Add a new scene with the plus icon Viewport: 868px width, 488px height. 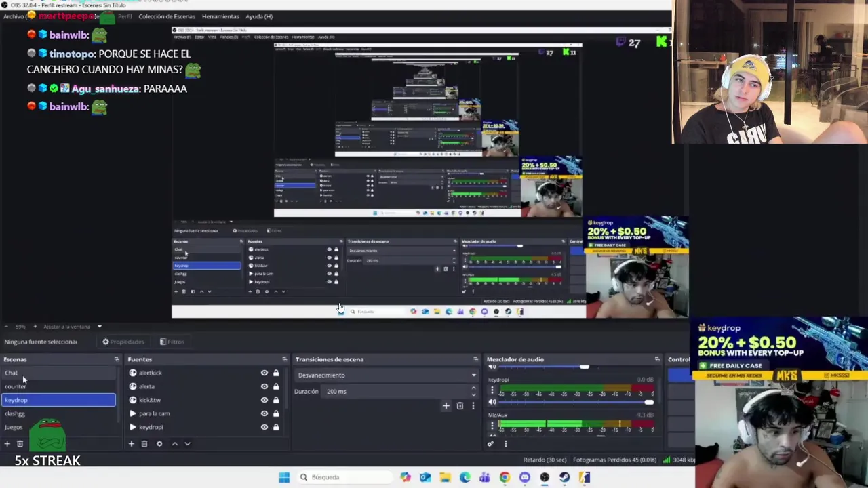(7, 444)
